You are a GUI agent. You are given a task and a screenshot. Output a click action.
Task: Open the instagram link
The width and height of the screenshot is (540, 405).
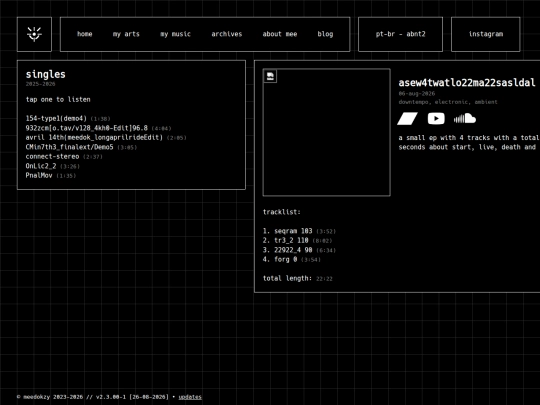coord(486,34)
